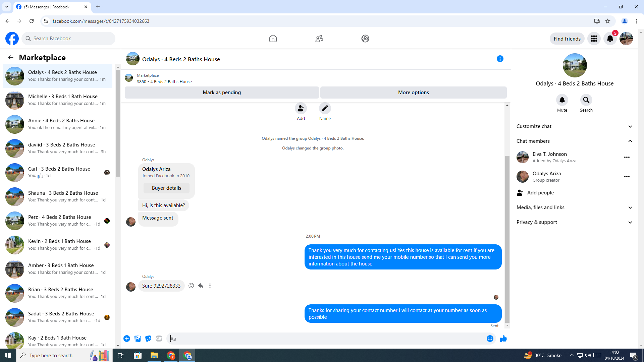This screenshot has width=644, height=362.
Task: Expand Privacy & support section
Action: coord(575,222)
